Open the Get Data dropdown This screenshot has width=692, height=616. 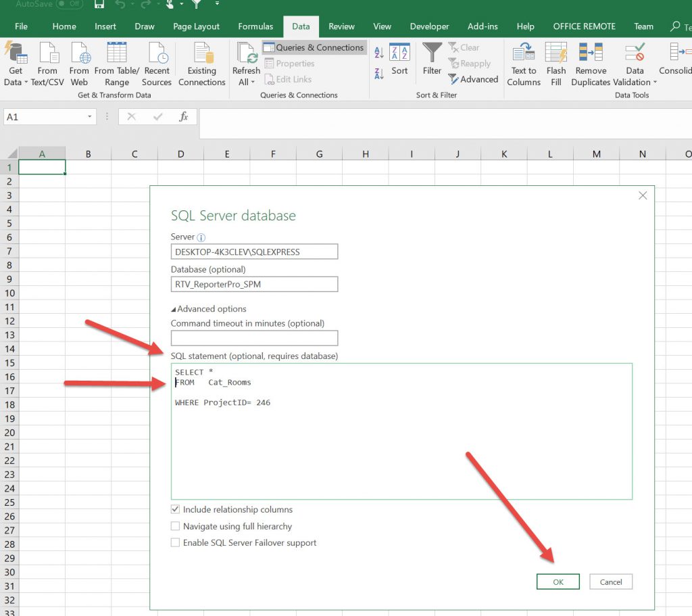(x=16, y=76)
